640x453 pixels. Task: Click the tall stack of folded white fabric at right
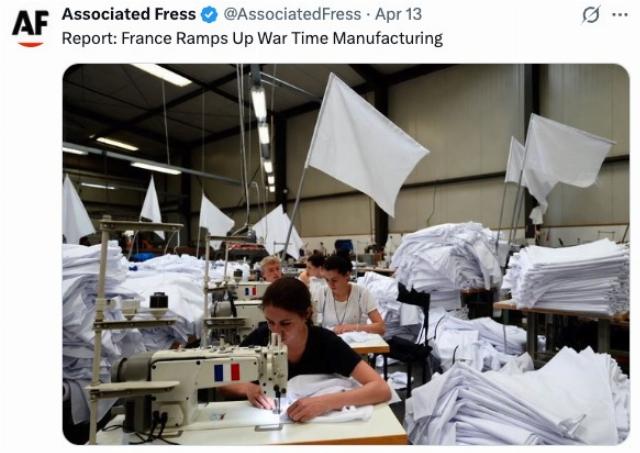pyautogui.click(x=567, y=278)
